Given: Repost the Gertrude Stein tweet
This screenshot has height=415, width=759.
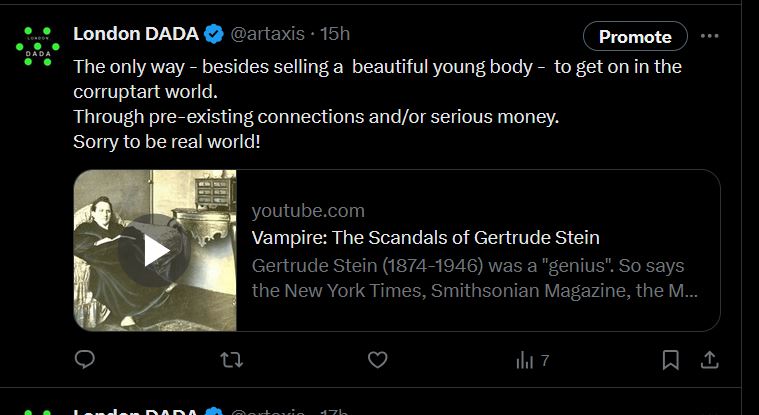Looking at the screenshot, I should point(231,359).
